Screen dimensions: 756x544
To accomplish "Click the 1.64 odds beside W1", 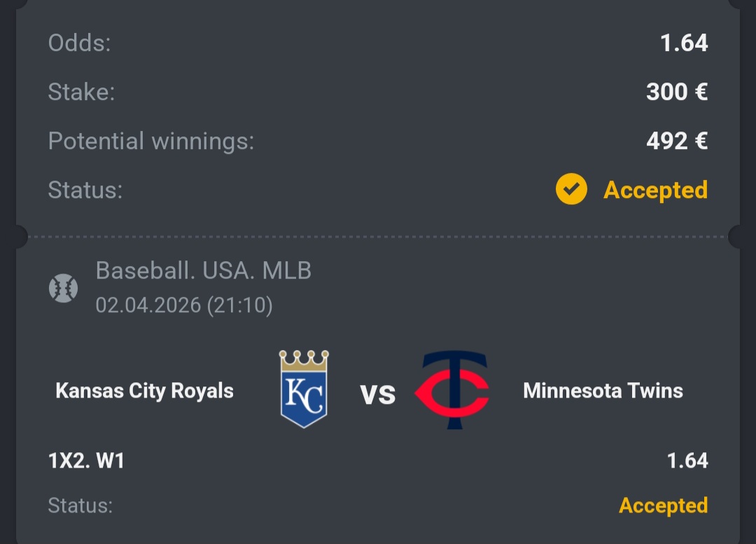I will pyautogui.click(x=687, y=461).
